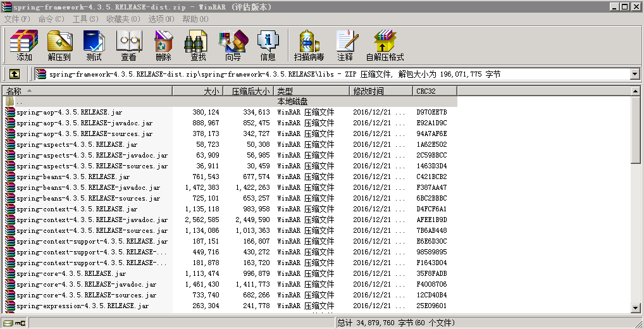
Task: Click CRC32 value D970EE7B
Action: tap(431, 112)
